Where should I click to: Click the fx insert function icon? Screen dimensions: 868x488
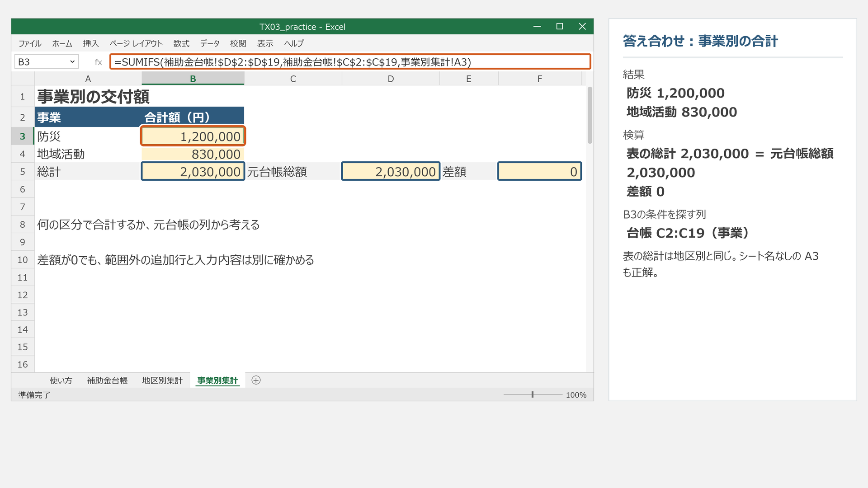(x=98, y=62)
